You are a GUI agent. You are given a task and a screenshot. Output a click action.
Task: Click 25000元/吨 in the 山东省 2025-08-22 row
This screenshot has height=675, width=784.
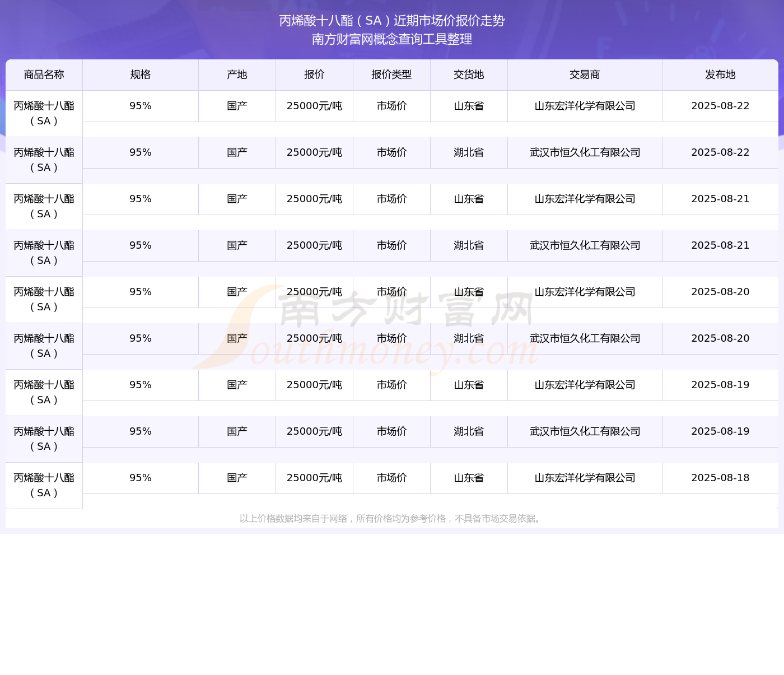tap(315, 106)
